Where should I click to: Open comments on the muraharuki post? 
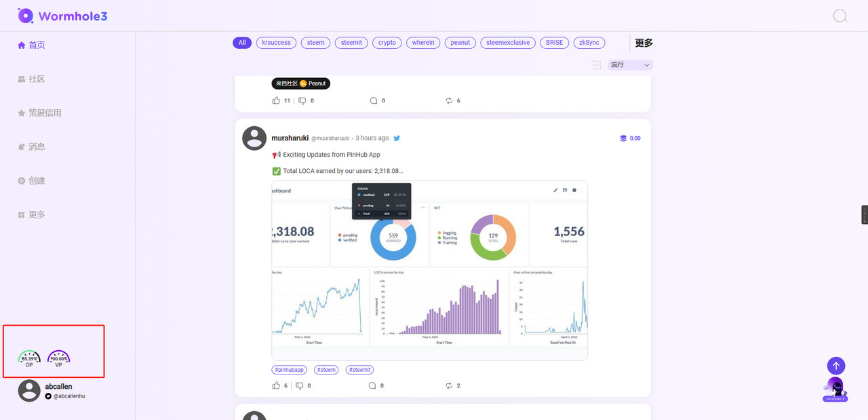tap(373, 385)
